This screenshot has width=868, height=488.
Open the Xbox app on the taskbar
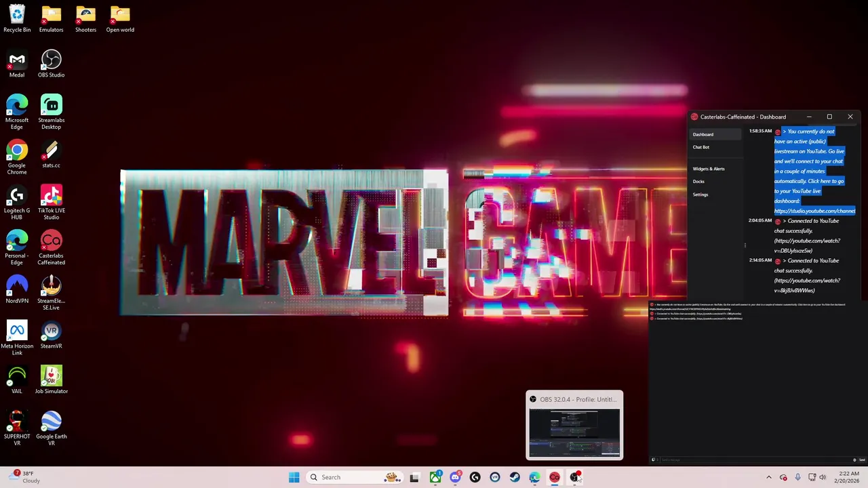coord(435,477)
